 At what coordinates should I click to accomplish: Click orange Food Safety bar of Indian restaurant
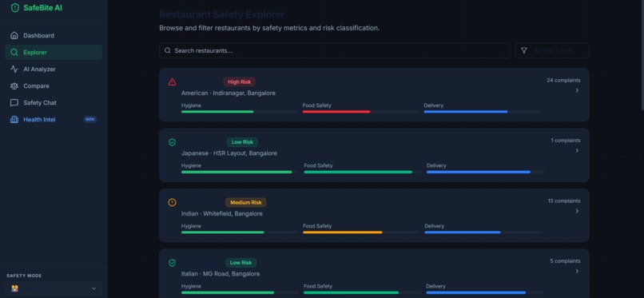tap(343, 232)
